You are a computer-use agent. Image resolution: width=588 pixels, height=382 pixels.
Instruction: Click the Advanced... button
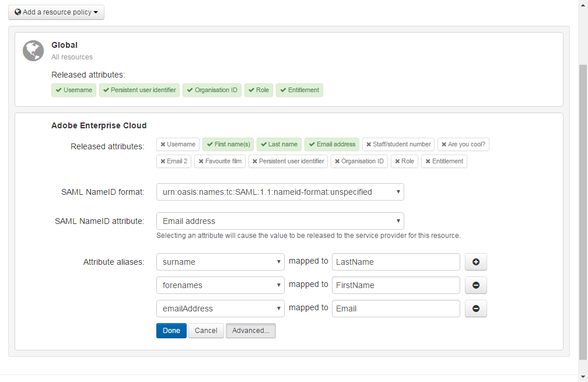(x=250, y=331)
